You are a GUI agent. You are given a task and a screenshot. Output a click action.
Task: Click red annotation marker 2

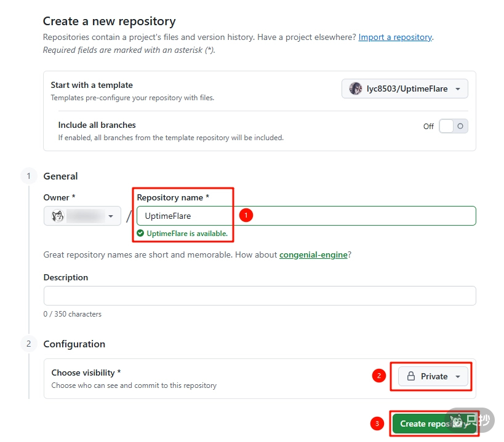(x=379, y=376)
